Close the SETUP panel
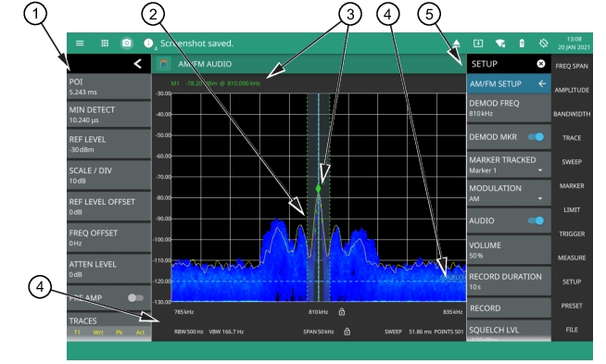The width and height of the screenshot is (606, 364). click(541, 64)
